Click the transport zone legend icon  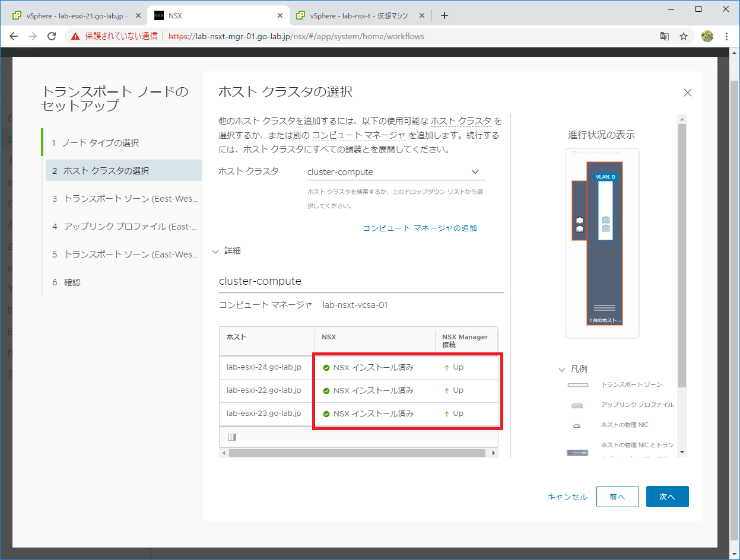coord(577,385)
